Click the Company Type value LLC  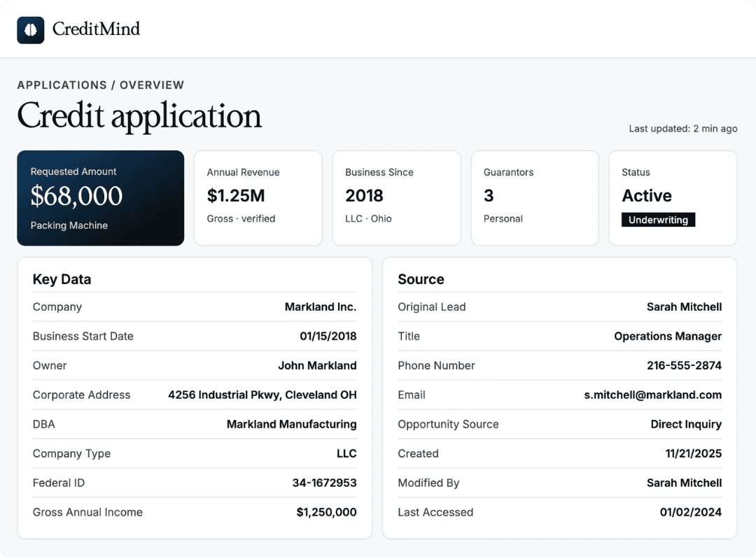coord(346,453)
